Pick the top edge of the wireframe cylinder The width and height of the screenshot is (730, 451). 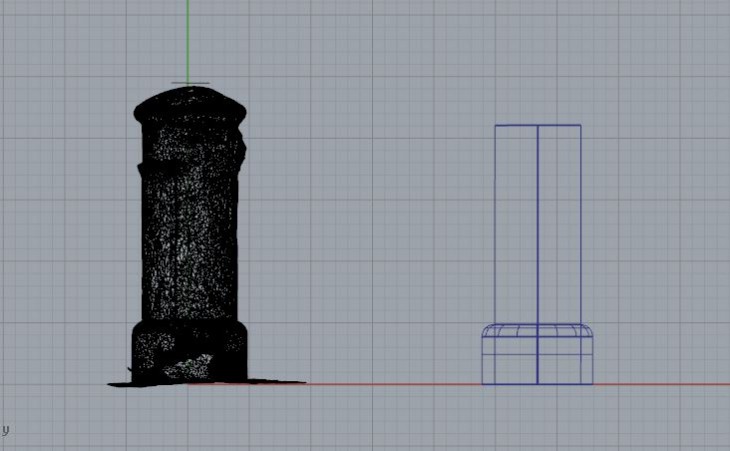[x=538, y=125]
